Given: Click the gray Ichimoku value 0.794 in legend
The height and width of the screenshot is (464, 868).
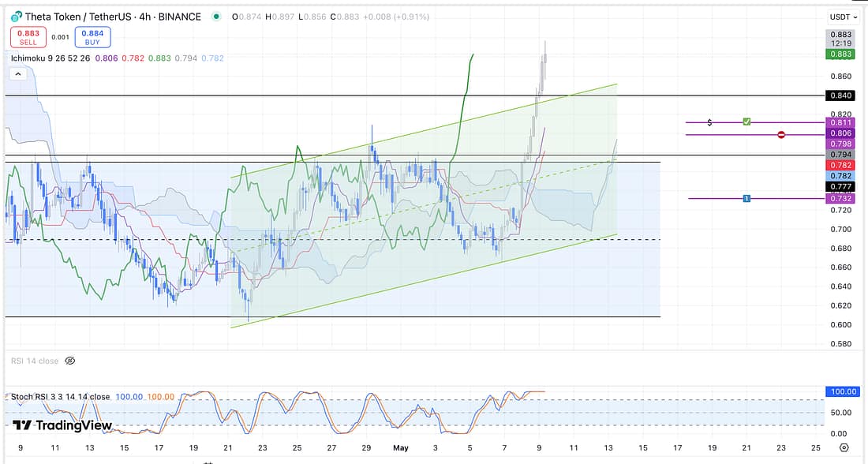Looking at the screenshot, I should [x=186, y=58].
